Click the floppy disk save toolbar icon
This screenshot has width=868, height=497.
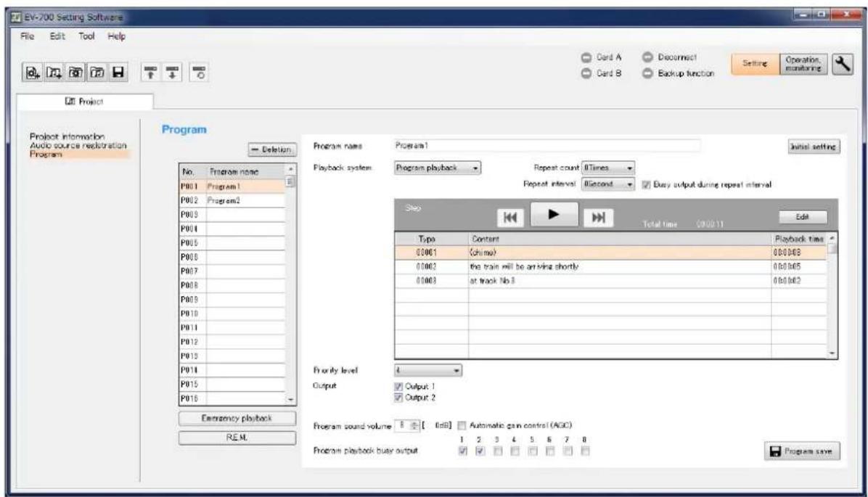[x=118, y=73]
